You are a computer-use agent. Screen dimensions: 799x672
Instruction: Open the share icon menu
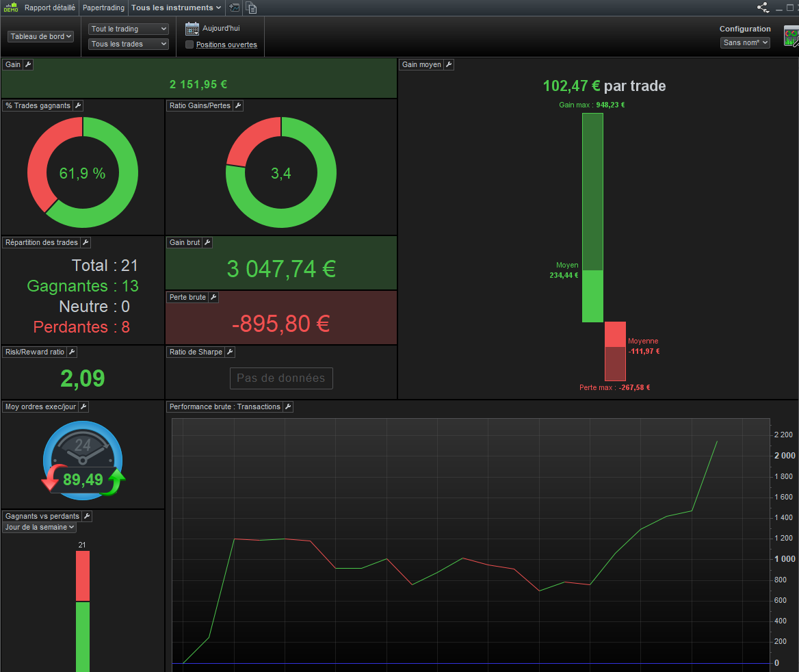[x=763, y=8]
